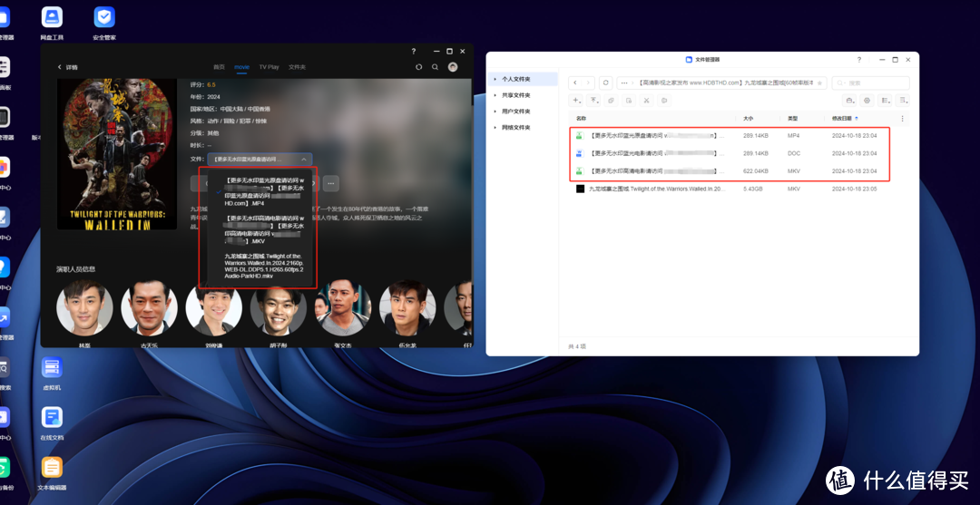Image resolution: width=980 pixels, height=505 pixels.
Task: Favorite current path with the star icon
Action: click(819, 83)
